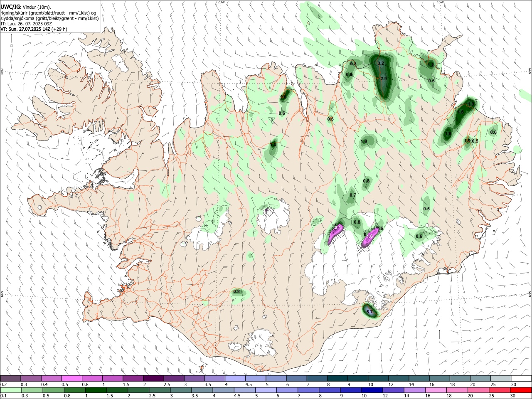Click the 0.2 label on the upper snow scale

coord(3,384)
